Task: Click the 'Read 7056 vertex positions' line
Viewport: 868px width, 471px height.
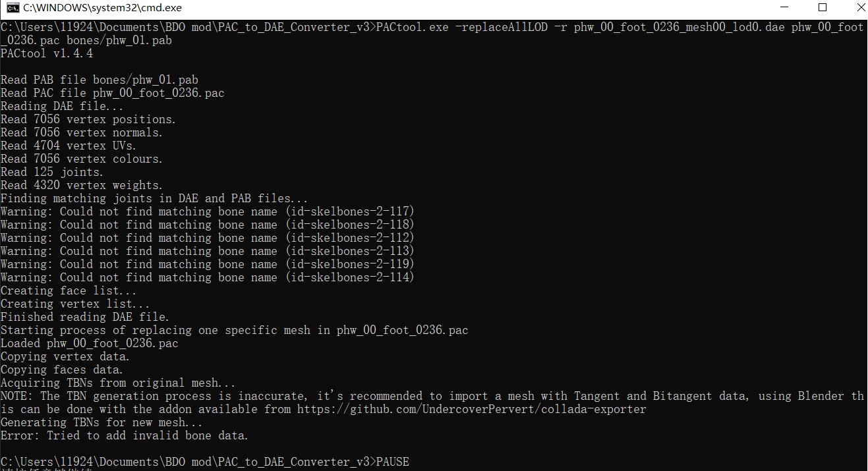Action: (x=88, y=119)
